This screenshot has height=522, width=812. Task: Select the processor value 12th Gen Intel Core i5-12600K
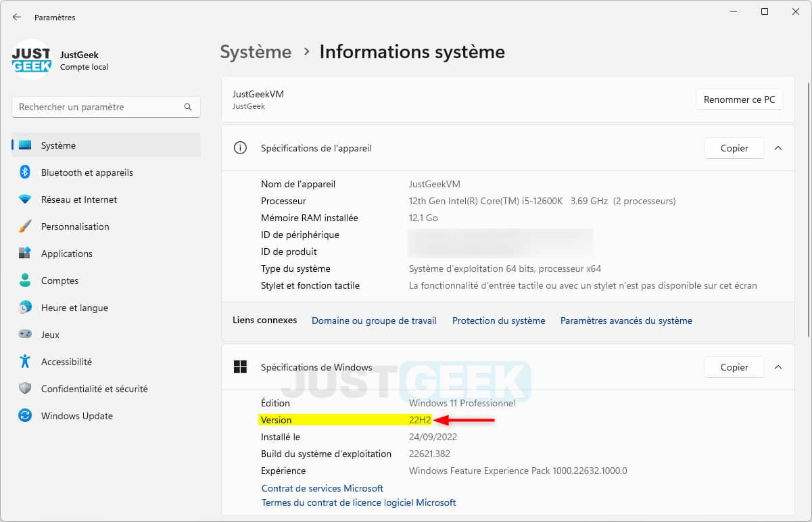pyautogui.click(x=542, y=201)
